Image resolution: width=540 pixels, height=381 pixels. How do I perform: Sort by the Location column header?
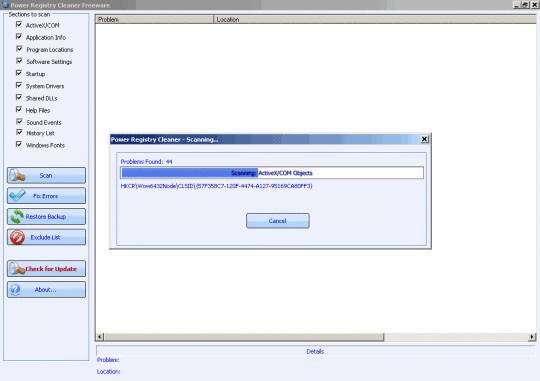375,20
